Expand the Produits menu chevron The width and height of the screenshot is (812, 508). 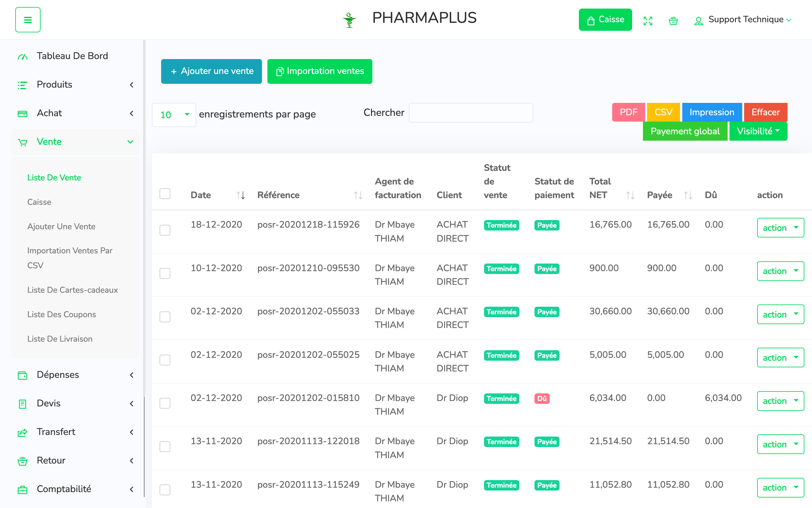pos(132,85)
